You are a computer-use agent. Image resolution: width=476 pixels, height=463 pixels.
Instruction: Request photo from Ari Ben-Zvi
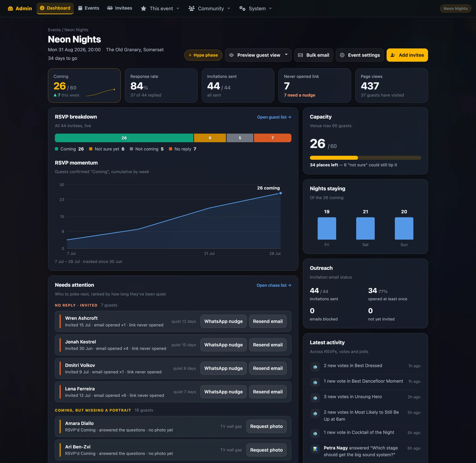pos(266,450)
